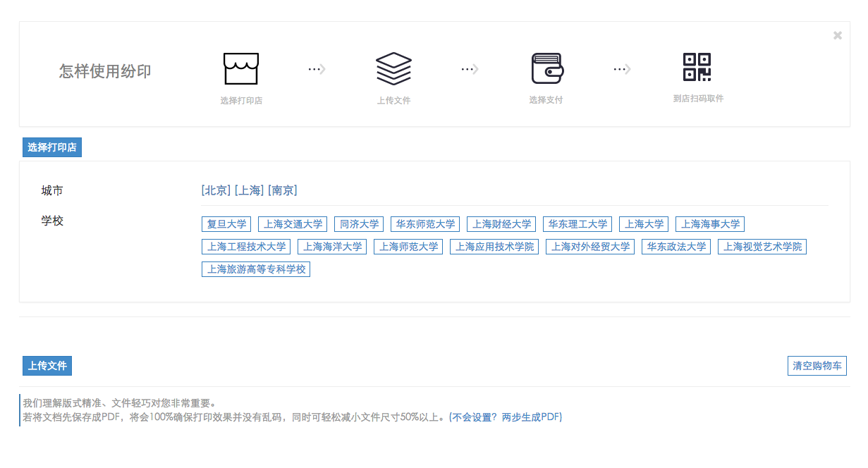Click the 选择打印店 section tab

[x=52, y=147]
